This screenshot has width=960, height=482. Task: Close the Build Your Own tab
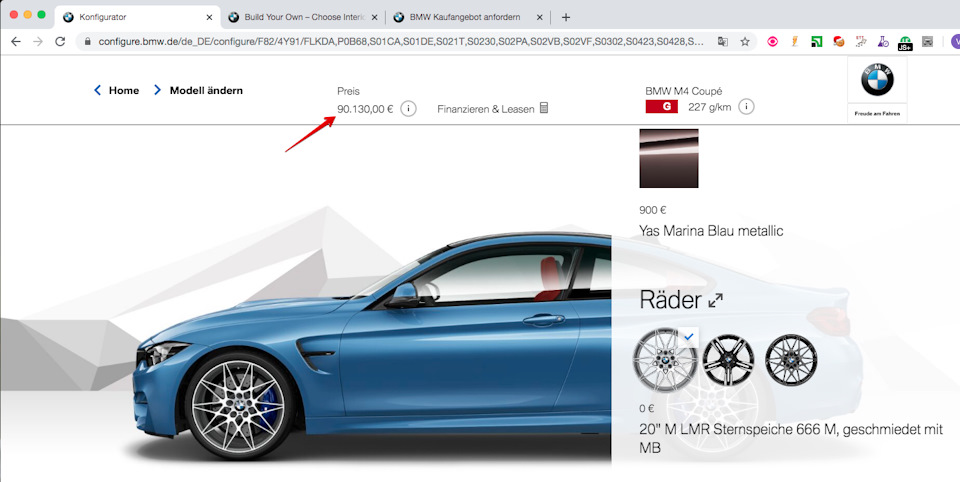(375, 17)
